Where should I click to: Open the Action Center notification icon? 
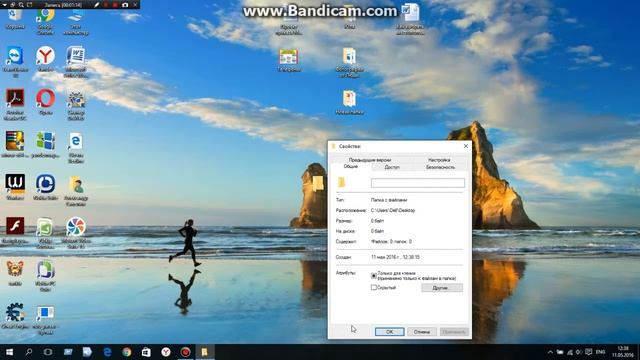pyautogui.click(x=589, y=352)
